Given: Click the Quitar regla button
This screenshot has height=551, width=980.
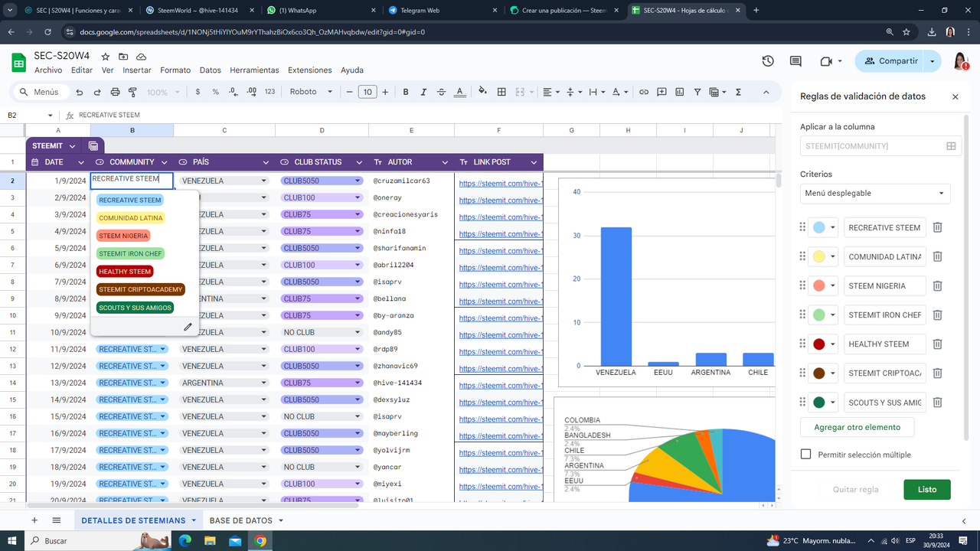Looking at the screenshot, I should [855, 489].
